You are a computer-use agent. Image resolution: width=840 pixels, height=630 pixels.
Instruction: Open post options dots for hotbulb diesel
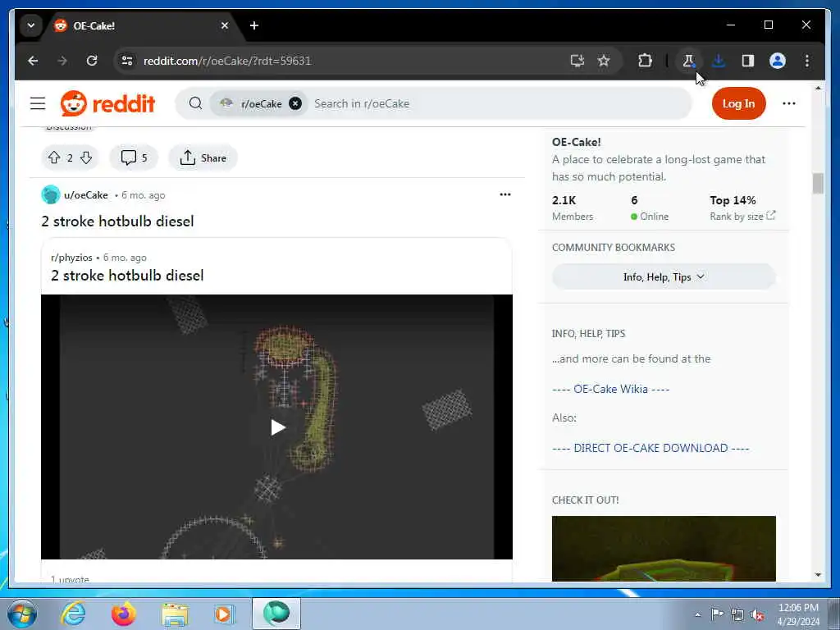coord(504,194)
